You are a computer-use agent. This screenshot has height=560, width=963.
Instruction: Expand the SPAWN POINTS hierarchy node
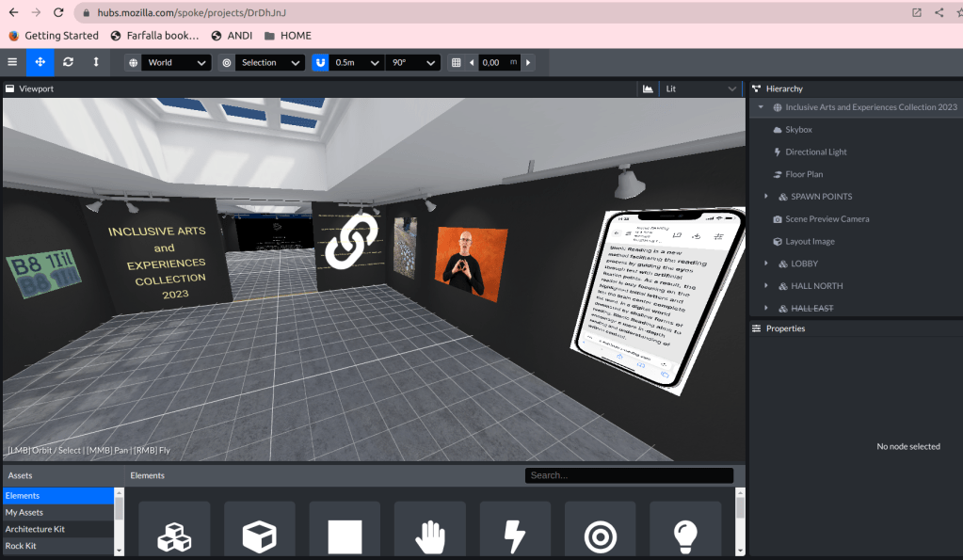pyautogui.click(x=765, y=196)
